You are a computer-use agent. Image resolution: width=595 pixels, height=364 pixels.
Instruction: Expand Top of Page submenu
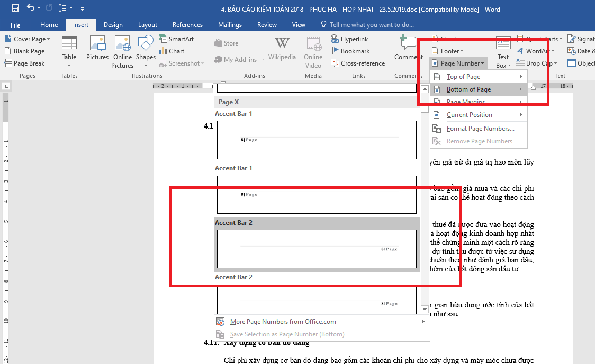(463, 77)
